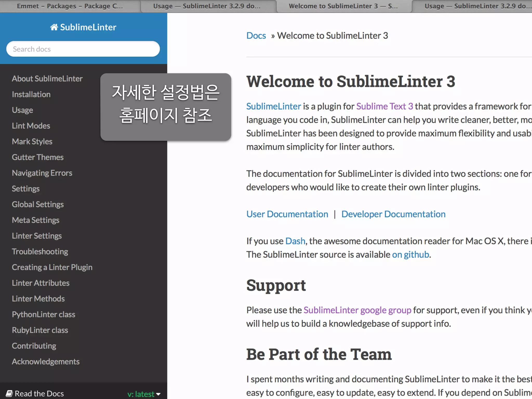Open the on github link

click(410, 255)
